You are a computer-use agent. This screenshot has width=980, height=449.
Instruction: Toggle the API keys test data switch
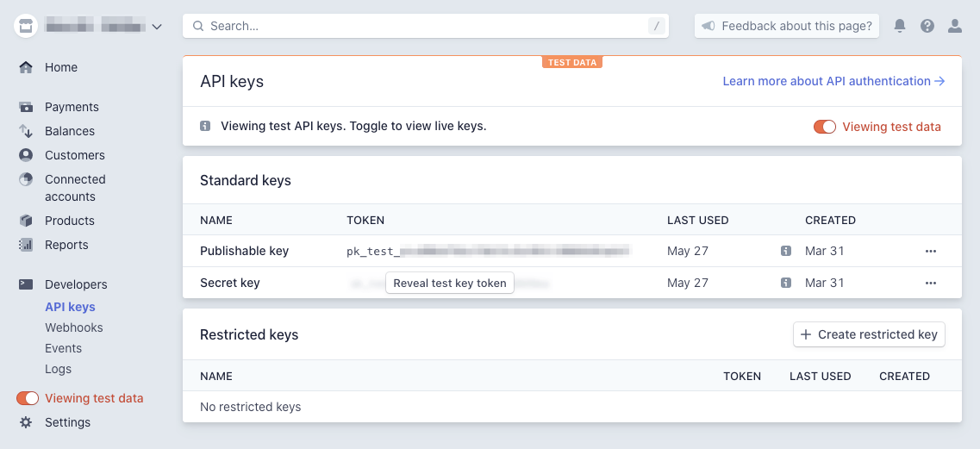[x=825, y=127]
